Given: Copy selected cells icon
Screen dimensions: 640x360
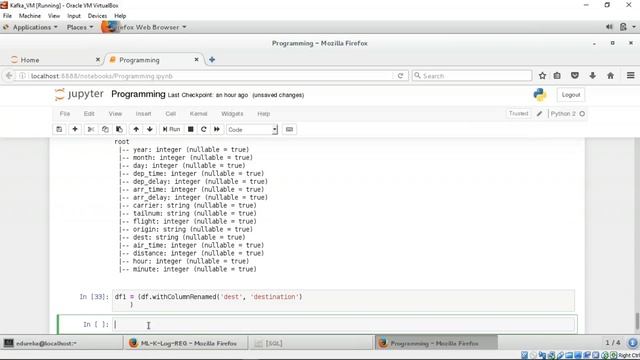Looking at the screenshot, I should [x=105, y=129].
